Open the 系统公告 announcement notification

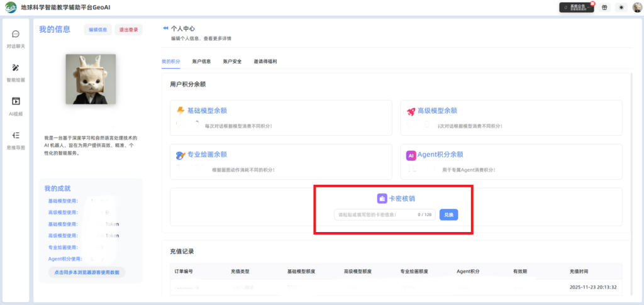point(576,8)
